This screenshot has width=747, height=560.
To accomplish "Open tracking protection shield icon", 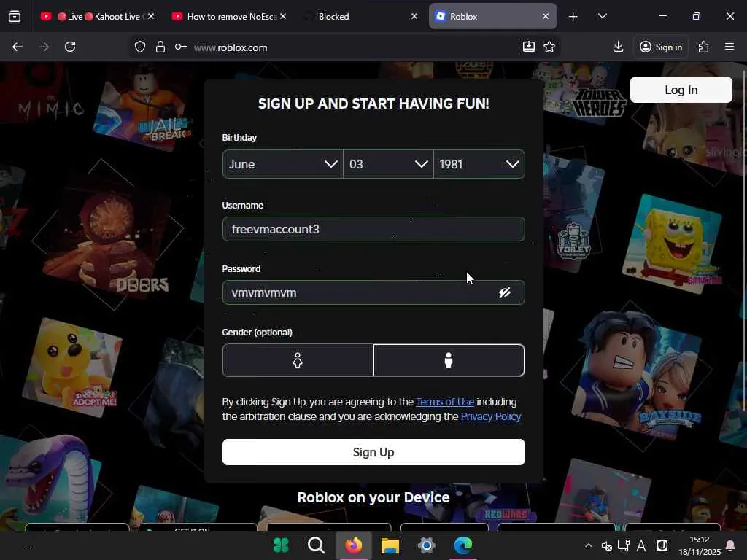I will coord(139,47).
